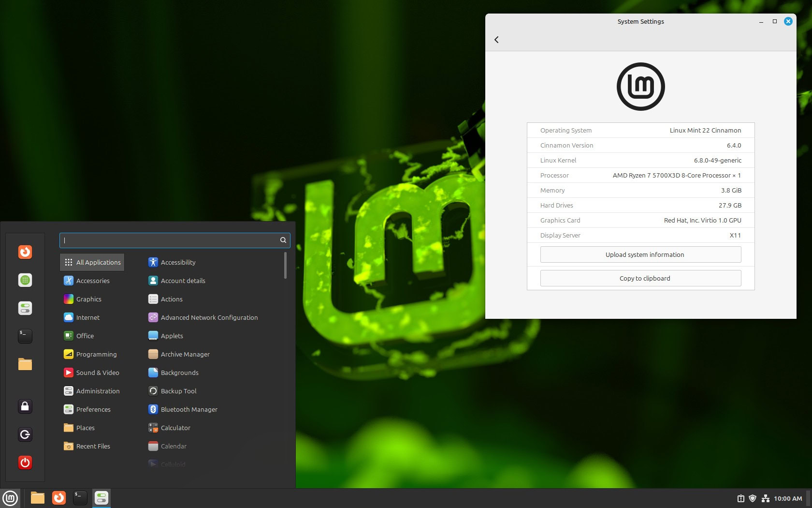Open System Settings in menu favorites sidebar

point(25,308)
